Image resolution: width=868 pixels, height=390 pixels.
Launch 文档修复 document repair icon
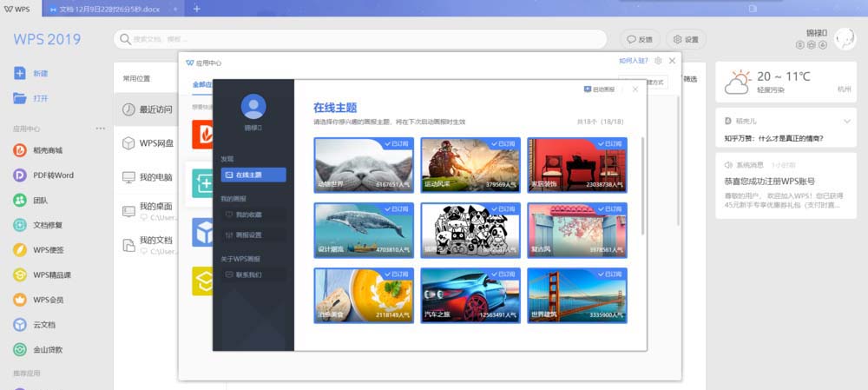point(20,225)
